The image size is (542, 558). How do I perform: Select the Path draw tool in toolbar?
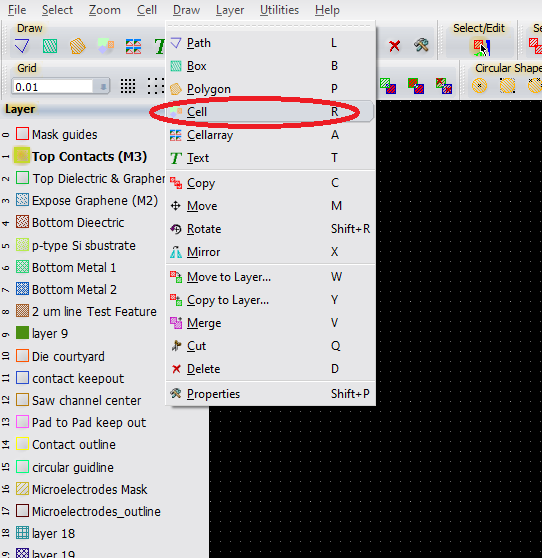[22, 46]
